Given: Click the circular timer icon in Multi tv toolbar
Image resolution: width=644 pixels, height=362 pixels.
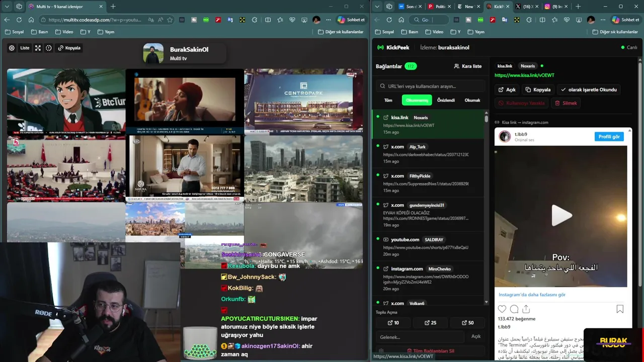Looking at the screenshot, I should click(x=49, y=48).
